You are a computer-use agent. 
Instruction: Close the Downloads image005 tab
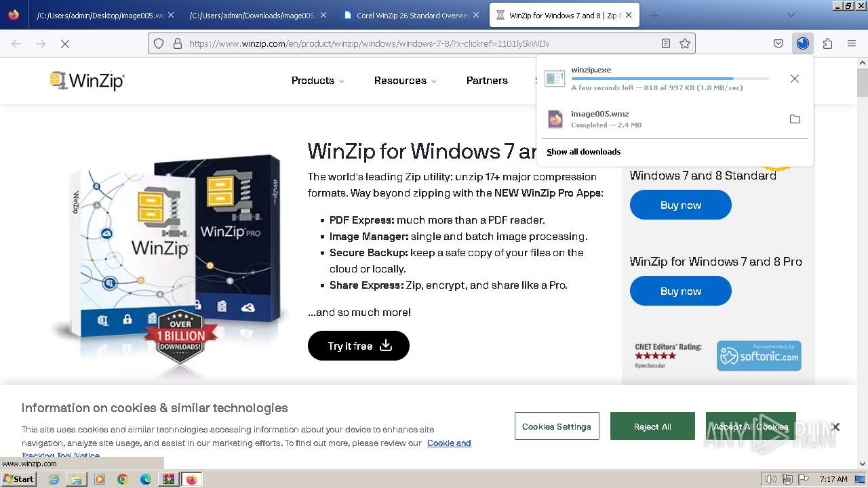(323, 15)
